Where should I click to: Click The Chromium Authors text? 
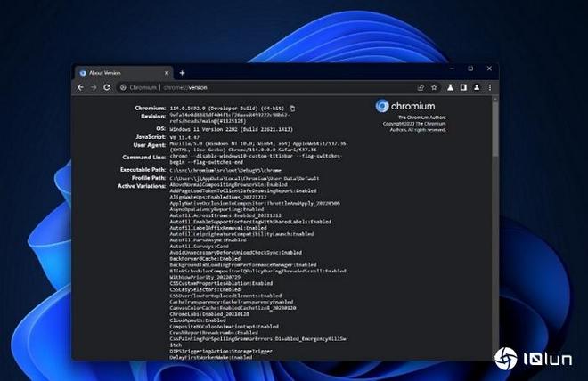tap(422, 118)
